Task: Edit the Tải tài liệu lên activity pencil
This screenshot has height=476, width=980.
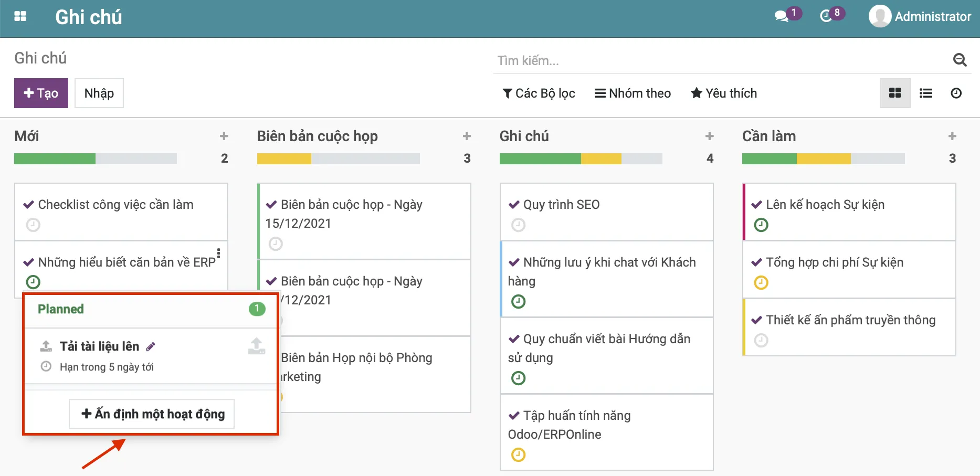Action: [151, 346]
